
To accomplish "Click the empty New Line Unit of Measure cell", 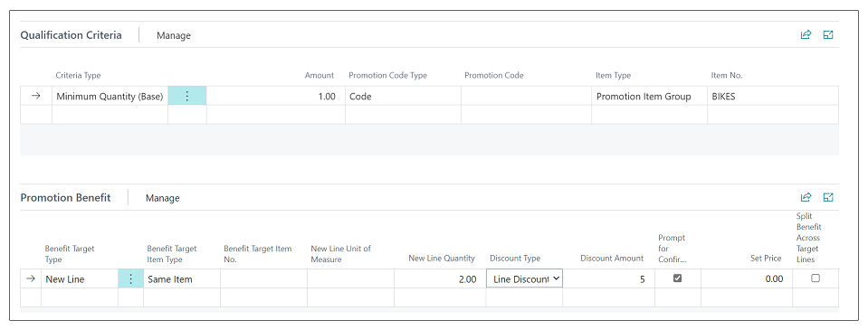I will tap(350, 279).
